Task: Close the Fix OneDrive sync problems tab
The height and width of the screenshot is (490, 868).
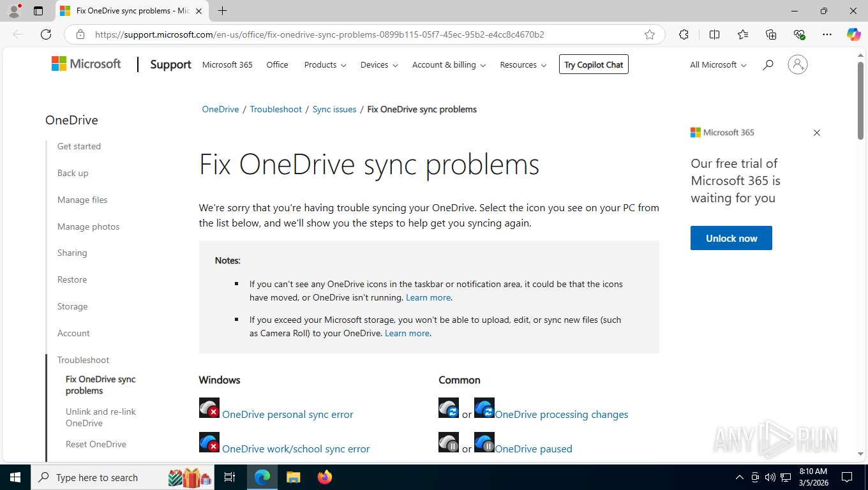Action: pyautogui.click(x=198, y=11)
